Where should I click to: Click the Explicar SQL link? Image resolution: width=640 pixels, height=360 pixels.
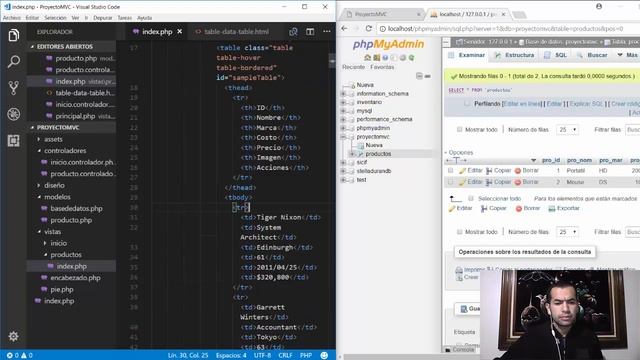[586, 104]
